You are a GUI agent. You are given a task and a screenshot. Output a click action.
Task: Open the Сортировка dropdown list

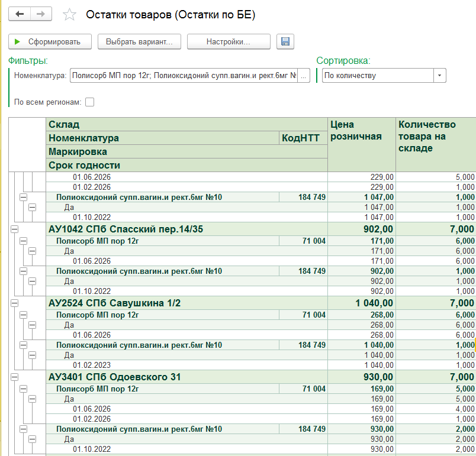(x=439, y=76)
